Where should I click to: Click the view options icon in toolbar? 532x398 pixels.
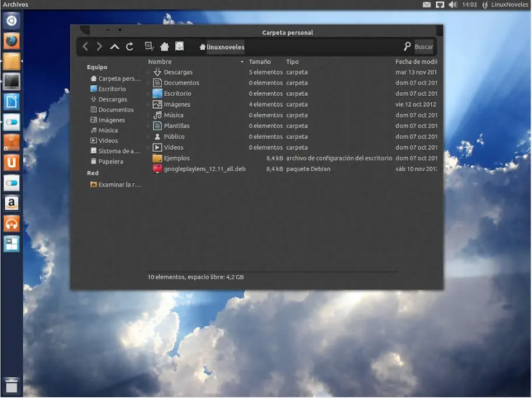(x=149, y=46)
